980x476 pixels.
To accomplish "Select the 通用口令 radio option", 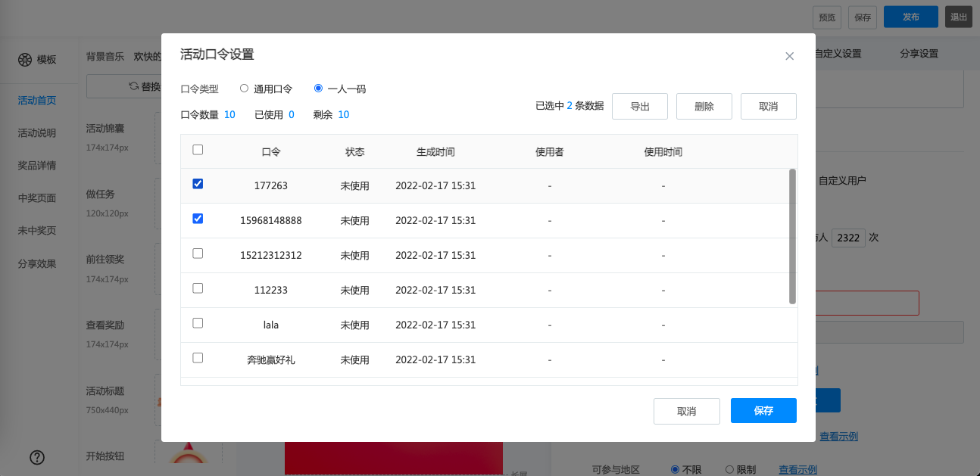I will (244, 89).
